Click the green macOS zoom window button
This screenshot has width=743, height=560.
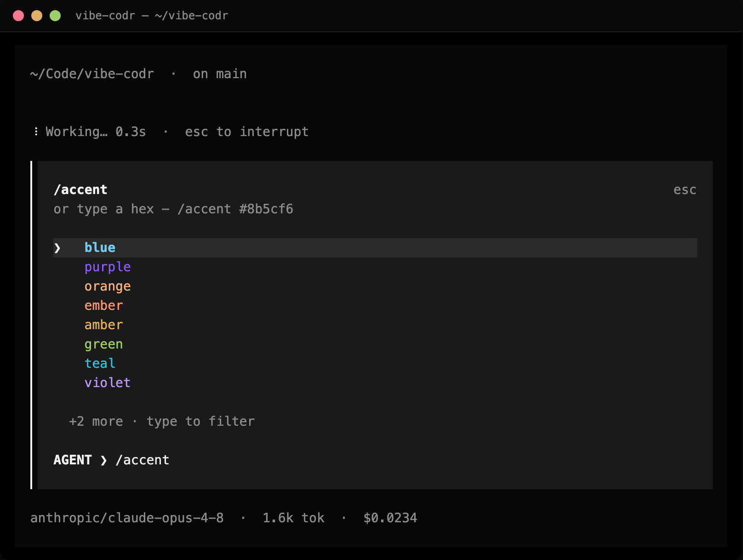(x=55, y=16)
